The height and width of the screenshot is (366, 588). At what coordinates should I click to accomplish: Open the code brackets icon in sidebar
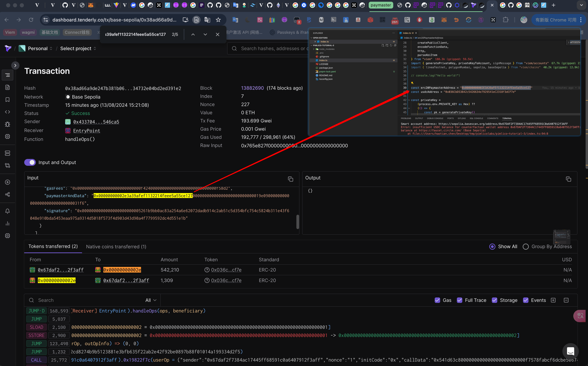pos(8,112)
